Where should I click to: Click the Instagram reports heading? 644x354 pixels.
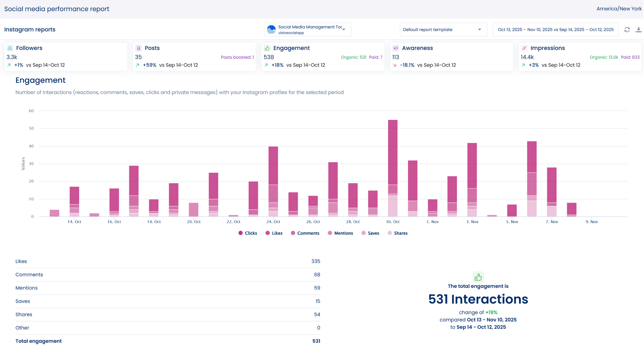coord(30,29)
